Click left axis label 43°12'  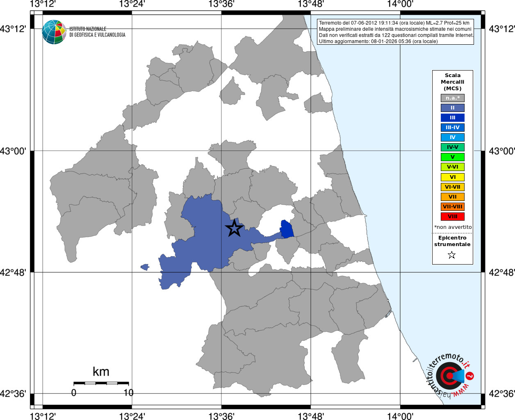tap(13, 29)
